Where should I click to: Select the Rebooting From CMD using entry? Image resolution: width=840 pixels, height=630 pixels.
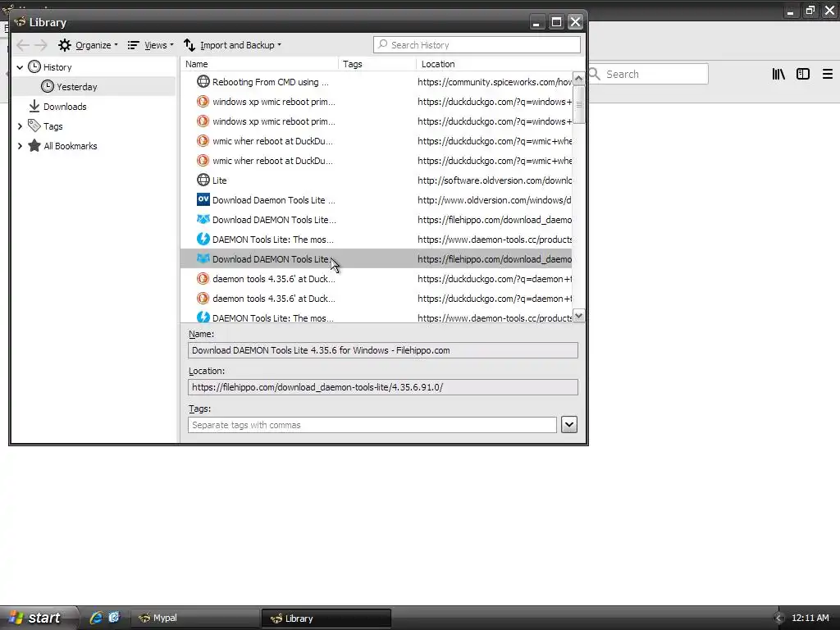pyautogui.click(x=376, y=82)
